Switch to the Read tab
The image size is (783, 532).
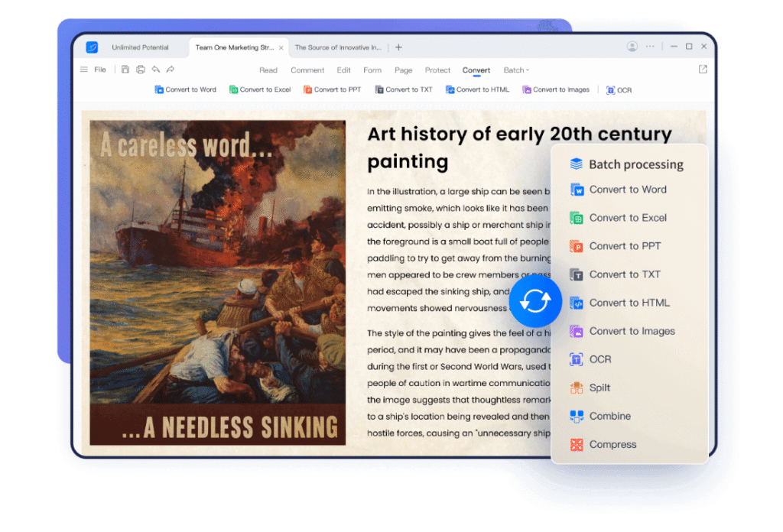(x=268, y=70)
